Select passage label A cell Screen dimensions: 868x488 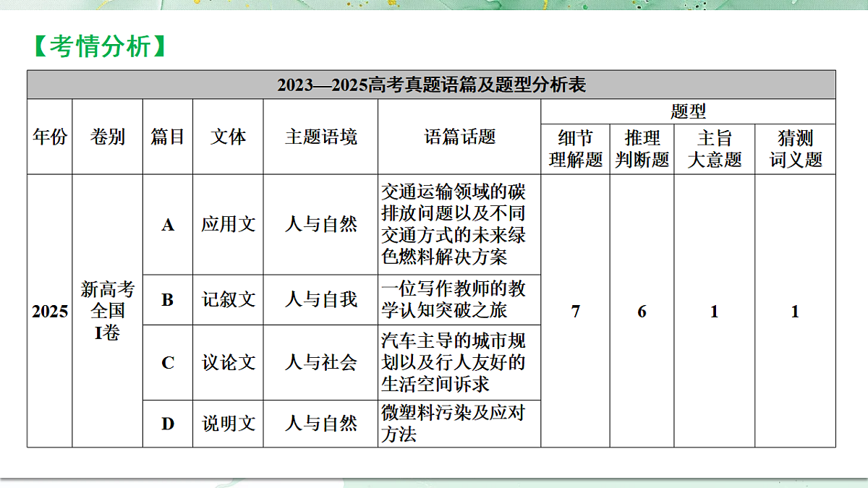pyautogui.click(x=168, y=225)
